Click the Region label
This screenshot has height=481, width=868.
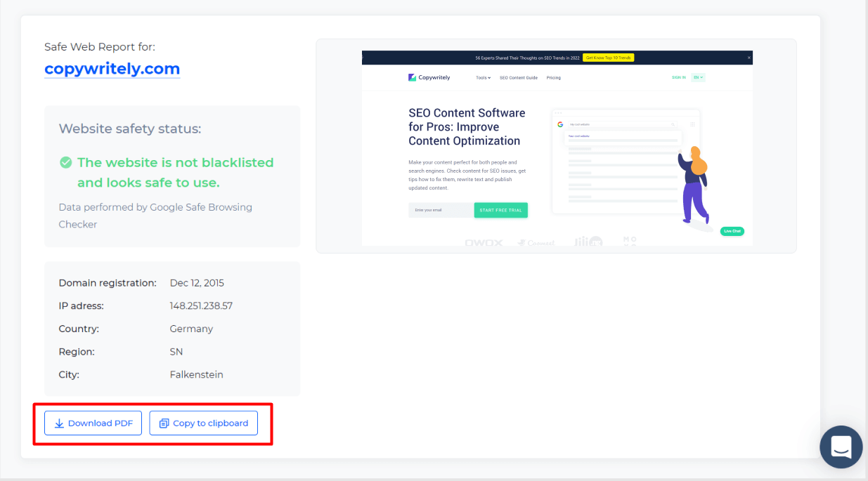[77, 352]
